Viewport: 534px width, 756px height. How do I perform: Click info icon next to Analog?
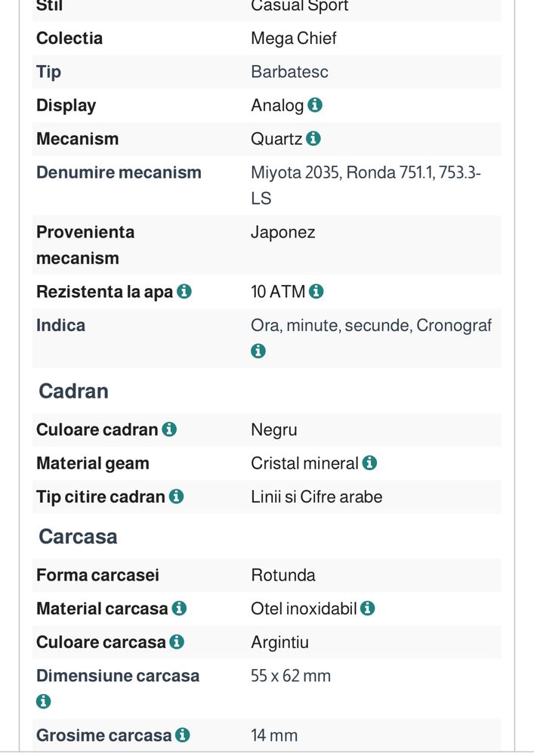pos(315,104)
